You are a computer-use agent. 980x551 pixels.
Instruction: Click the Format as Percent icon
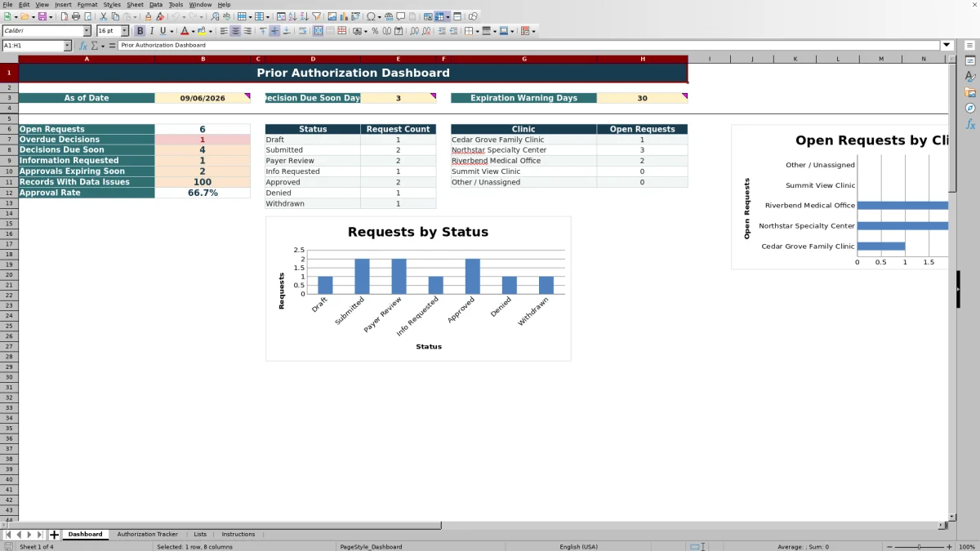tap(375, 31)
